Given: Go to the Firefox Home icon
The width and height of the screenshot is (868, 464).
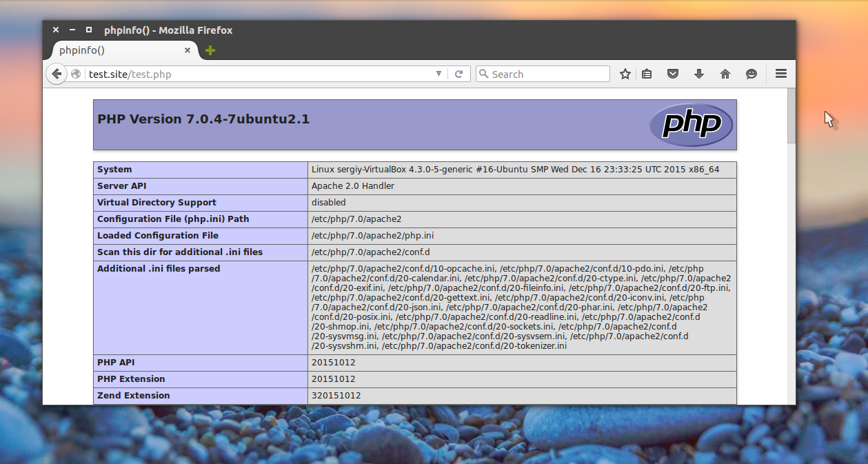Looking at the screenshot, I should [725, 74].
